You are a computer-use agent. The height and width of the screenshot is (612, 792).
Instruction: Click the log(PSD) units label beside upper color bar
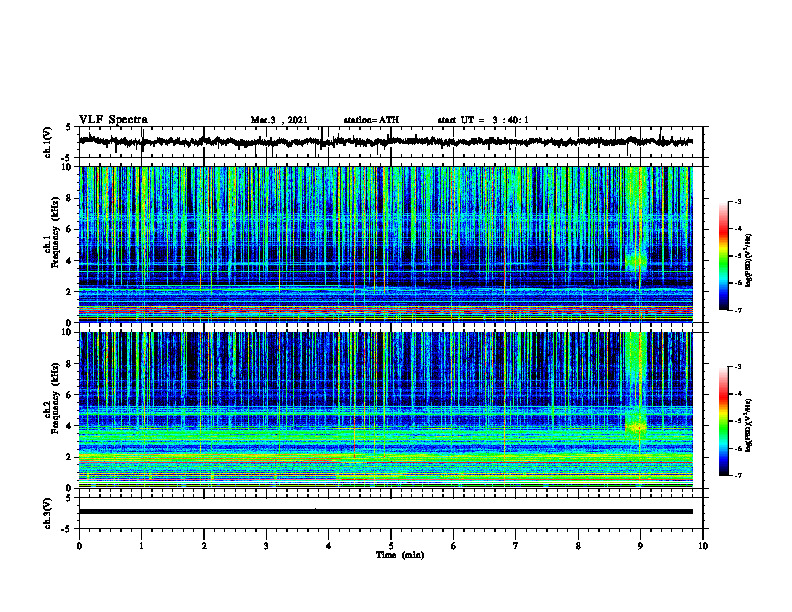(749, 260)
